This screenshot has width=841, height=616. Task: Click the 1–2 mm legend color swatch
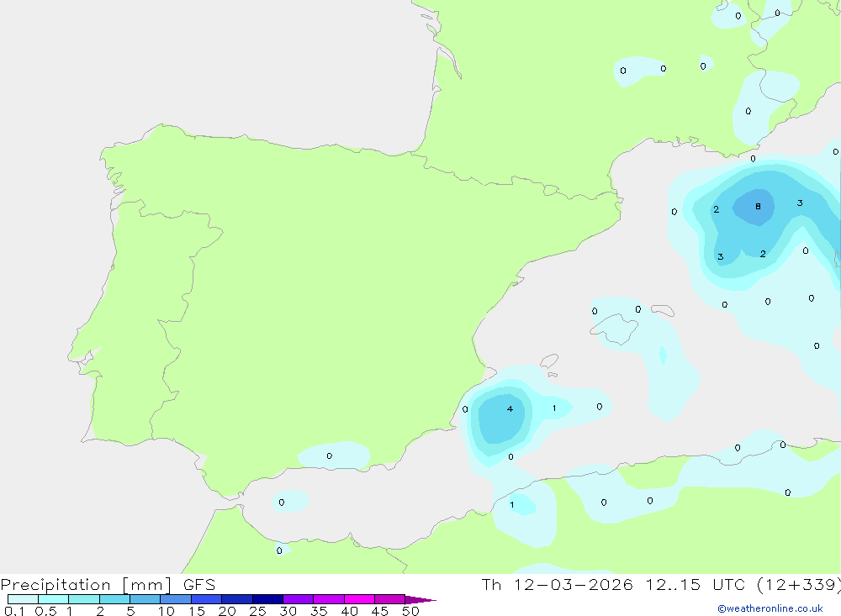84,599
